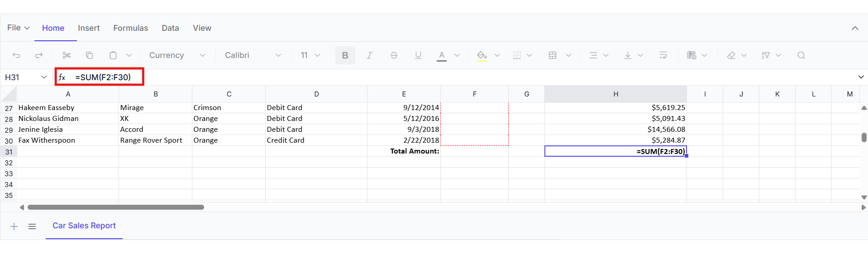
Task: Open border style options arrow
Action: point(529,55)
